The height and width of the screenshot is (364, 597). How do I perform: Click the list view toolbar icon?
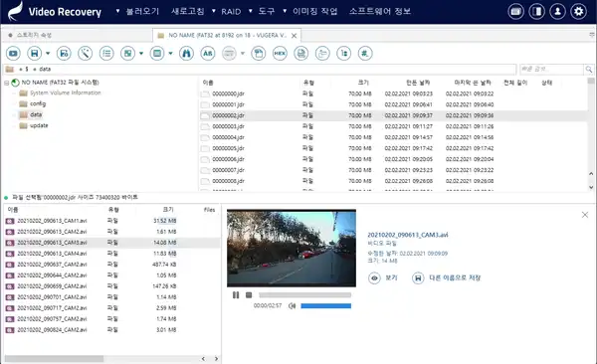[x=106, y=54]
